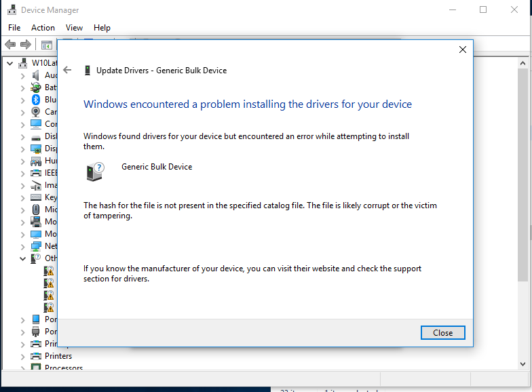Expand the Printers node chevron

pos(23,357)
